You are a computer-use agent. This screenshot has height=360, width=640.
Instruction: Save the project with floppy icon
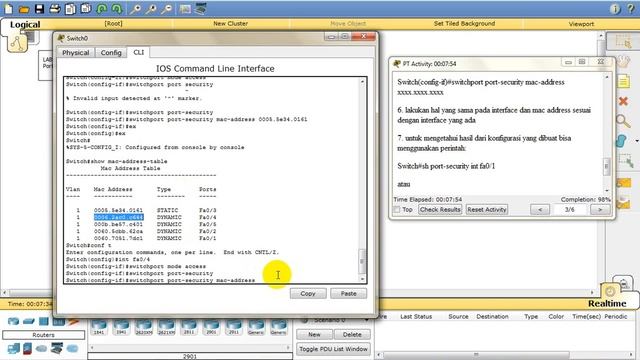39,9
